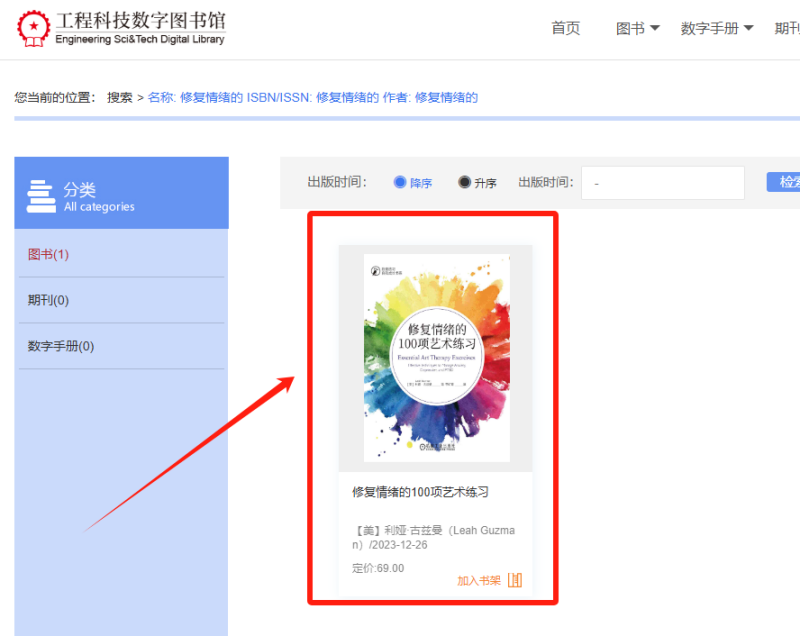The height and width of the screenshot is (636, 800).
Task: Click the author text Leah Guzman
Action: tap(434, 538)
